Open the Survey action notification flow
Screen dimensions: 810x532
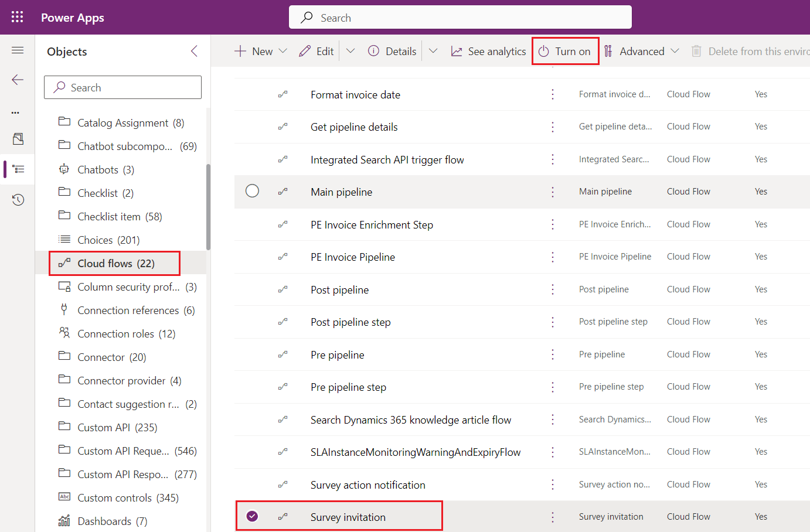(368, 485)
